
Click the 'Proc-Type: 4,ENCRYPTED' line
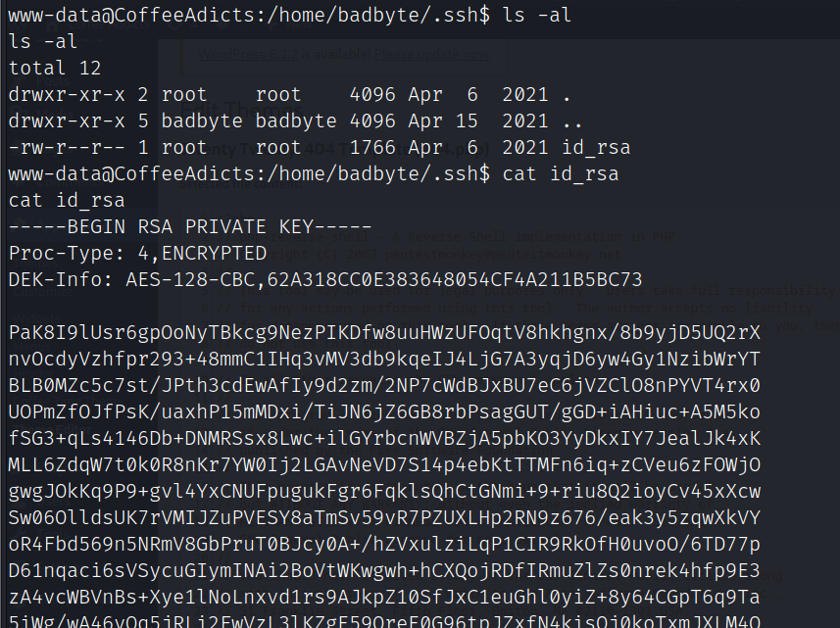coord(137,254)
